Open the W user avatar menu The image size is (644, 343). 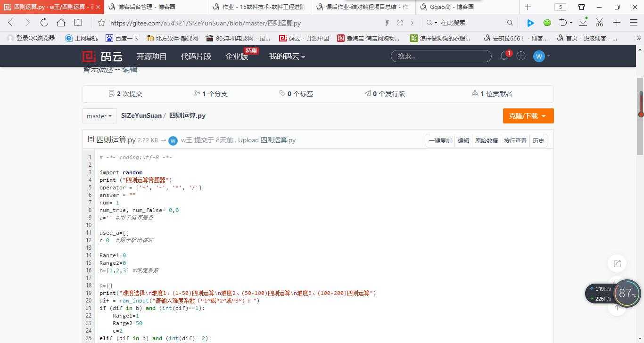pos(541,56)
